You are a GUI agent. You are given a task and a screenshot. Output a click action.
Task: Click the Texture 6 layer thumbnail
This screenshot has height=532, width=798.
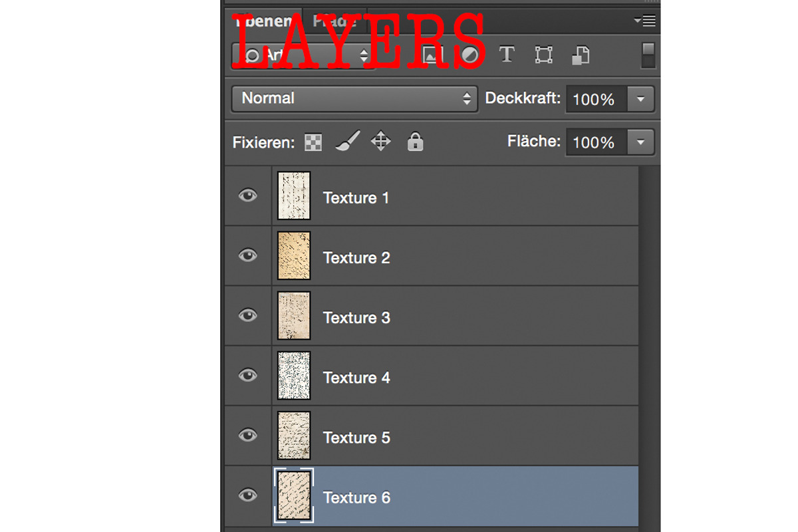click(x=294, y=495)
